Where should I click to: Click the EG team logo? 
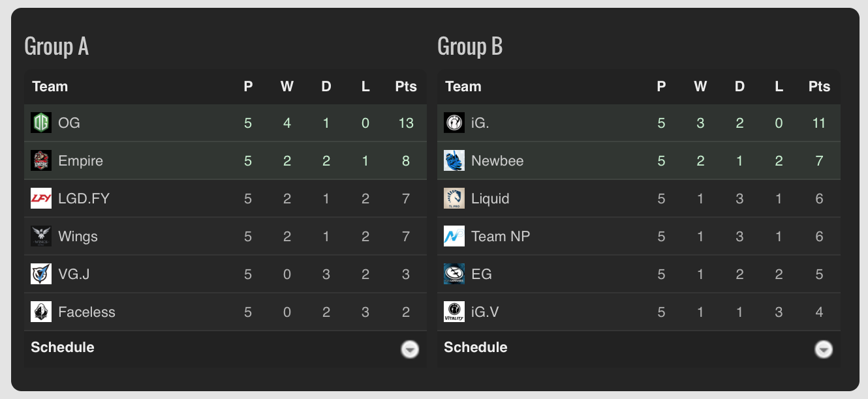(454, 274)
